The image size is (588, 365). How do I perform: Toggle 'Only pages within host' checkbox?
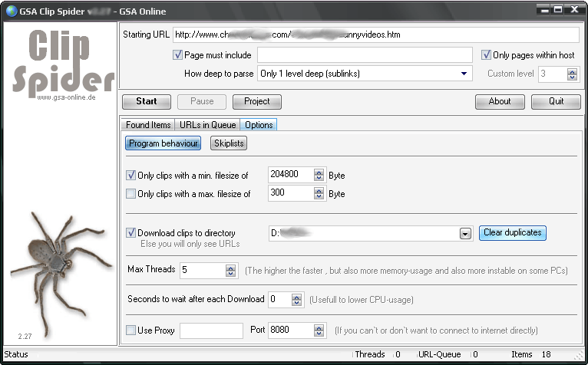click(486, 55)
